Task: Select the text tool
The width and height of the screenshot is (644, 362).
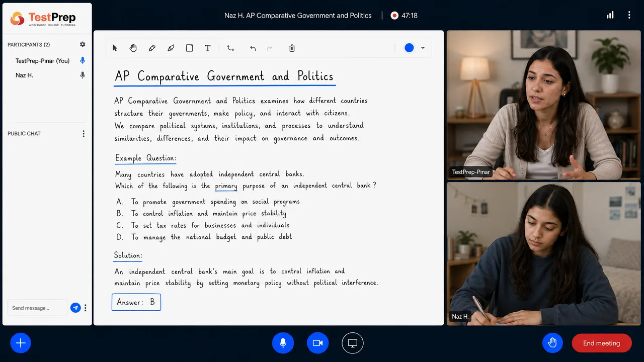Action: [208, 48]
